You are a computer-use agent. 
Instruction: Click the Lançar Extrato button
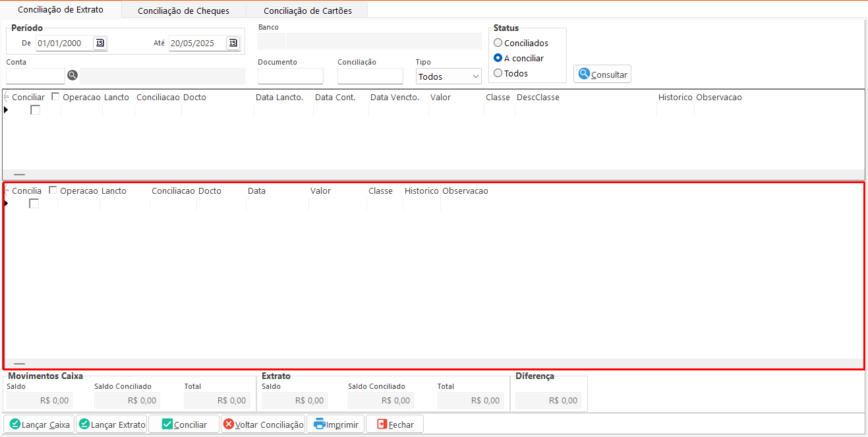pyautogui.click(x=111, y=424)
